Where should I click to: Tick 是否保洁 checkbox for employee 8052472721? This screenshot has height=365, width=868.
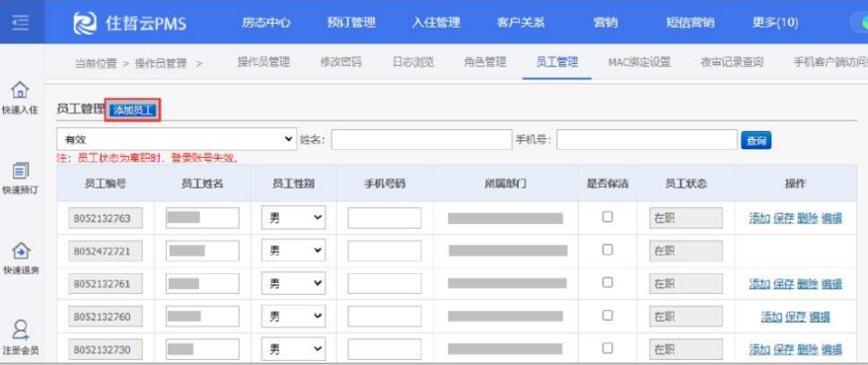(x=608, y=250)
